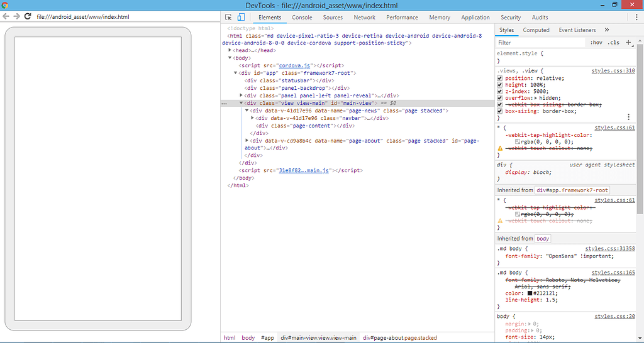Switch to the Console tab
The height and width of the screenshot is (343, 644).
(x=302, y=17)
